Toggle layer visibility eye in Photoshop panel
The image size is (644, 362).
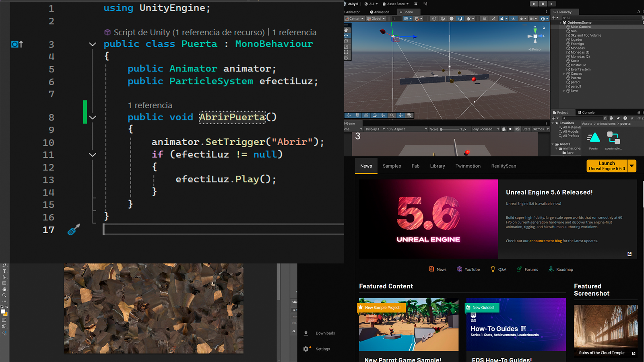pos(294,331)
